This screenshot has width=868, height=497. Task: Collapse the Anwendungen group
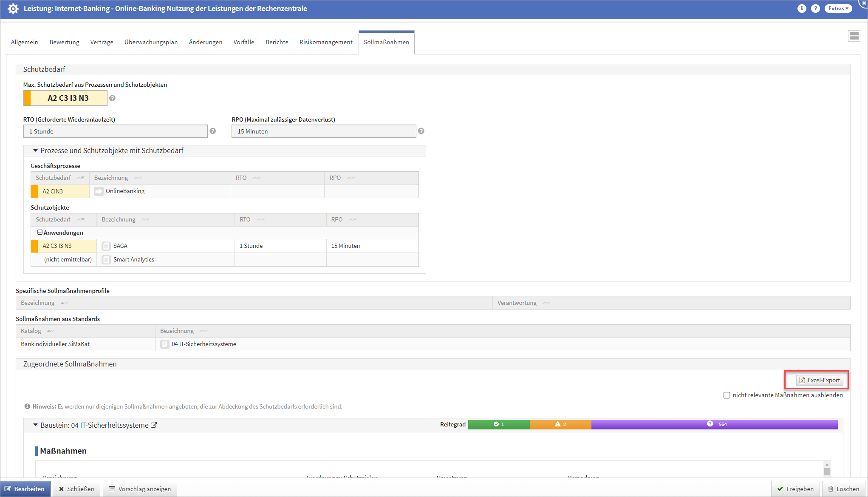(x=40, y=232)
